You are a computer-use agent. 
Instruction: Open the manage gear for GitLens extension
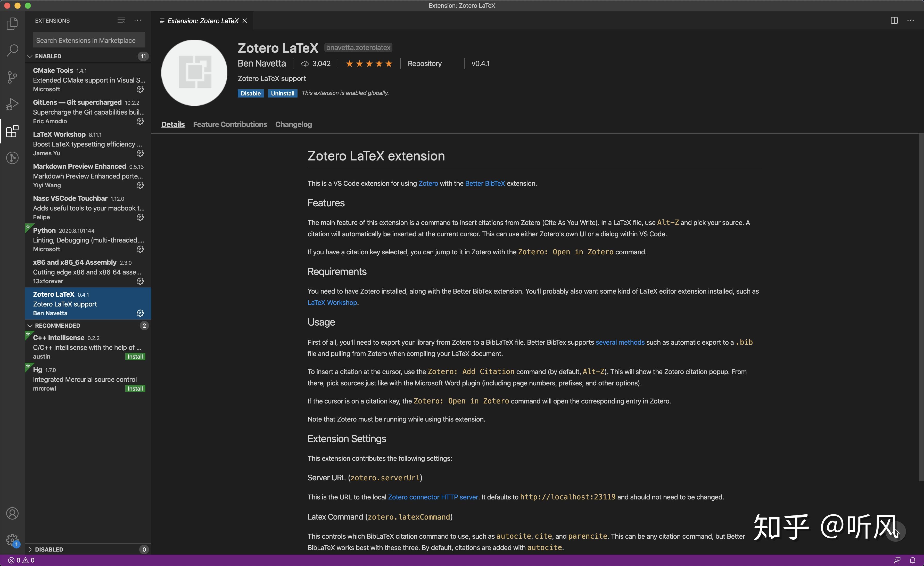pos(140,121)
